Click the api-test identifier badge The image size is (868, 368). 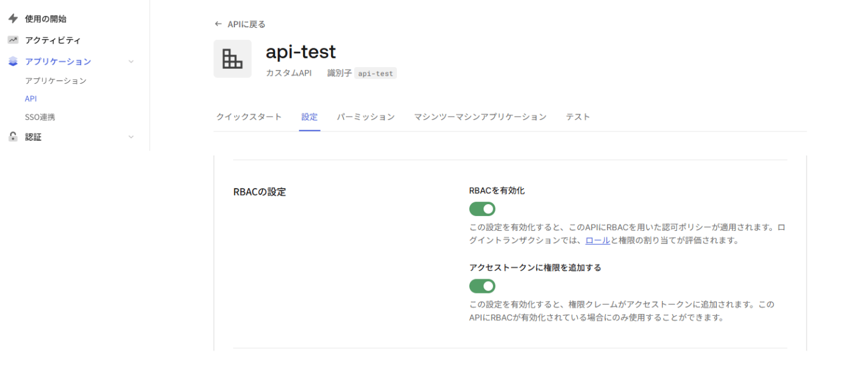376,73
